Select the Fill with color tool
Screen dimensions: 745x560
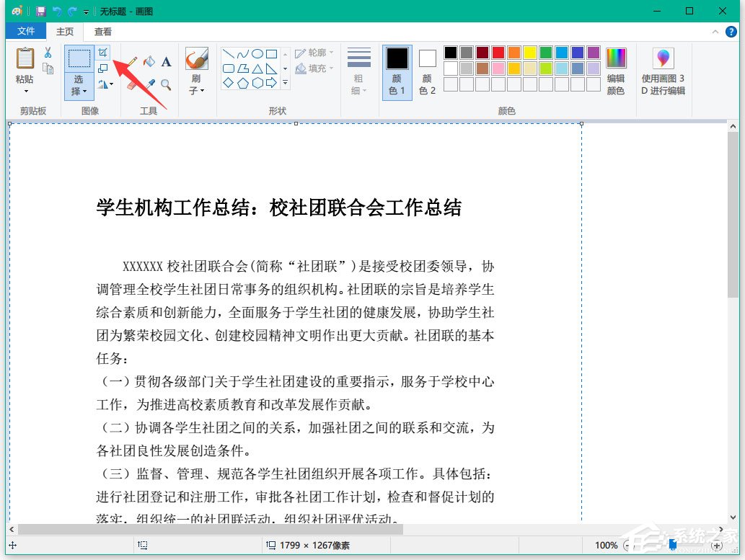(149, 61)
